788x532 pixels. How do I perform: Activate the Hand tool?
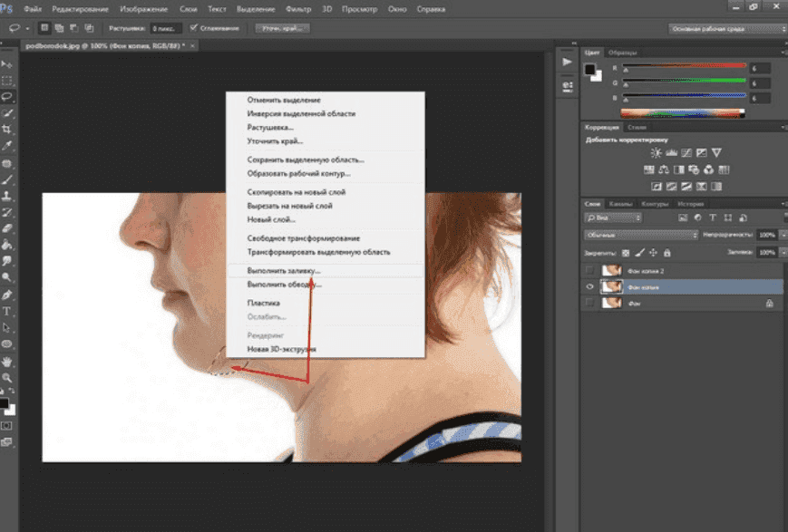[7, 361]
